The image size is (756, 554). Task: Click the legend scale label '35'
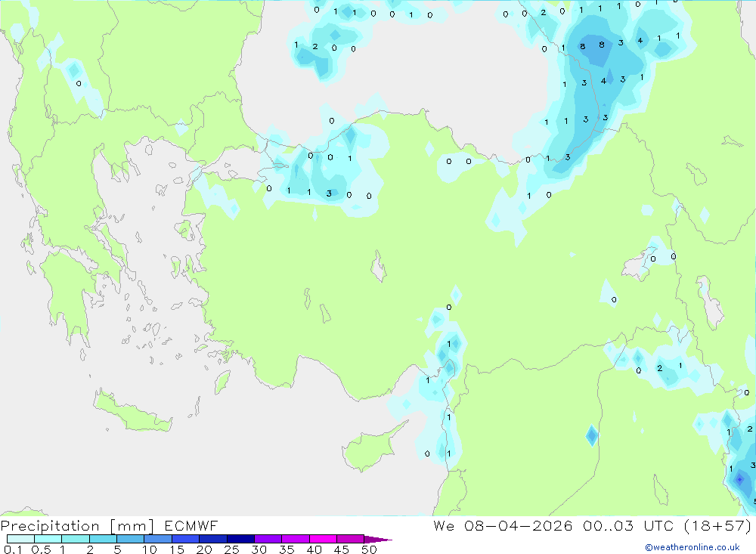[287, 549]
